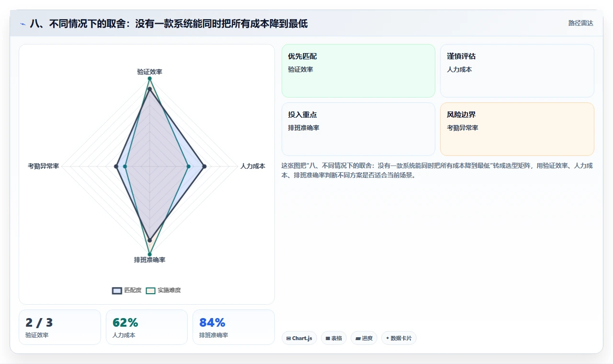Select the 投入重点 card
The width and height of the screenshot is (613, 364).
358,129
